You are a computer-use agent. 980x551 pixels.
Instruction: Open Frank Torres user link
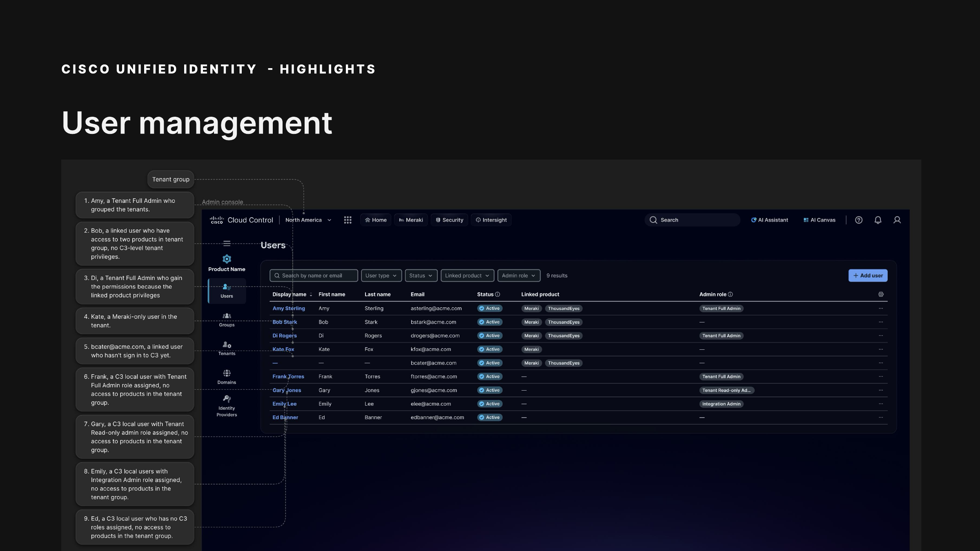(288, 376)
